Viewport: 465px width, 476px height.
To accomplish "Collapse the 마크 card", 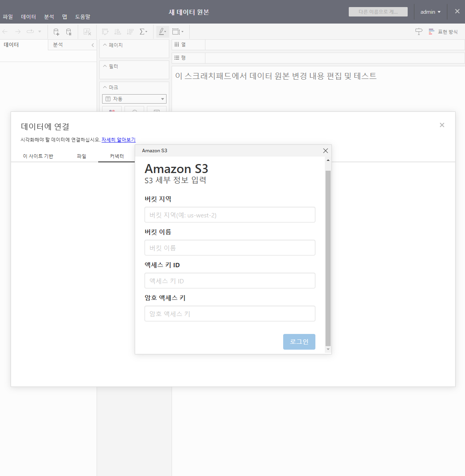I will (x=105, y=88).
